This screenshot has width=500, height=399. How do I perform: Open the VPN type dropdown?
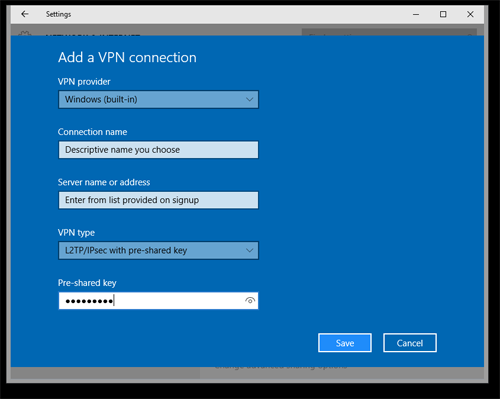tap(158, 250)
